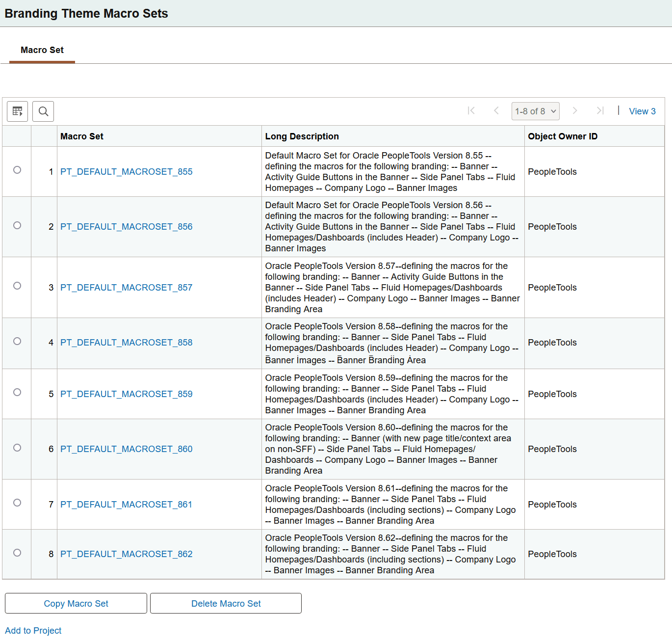Image resolution: width=672 pixels, height=642 pixels.
Task: Click the Delete Macro Set button
Action: click(226, 603)
